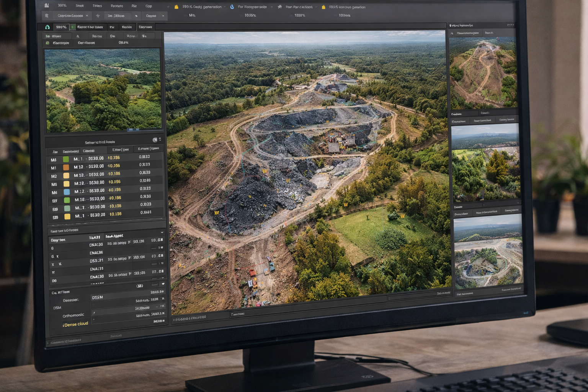
Task: Toggle the blue marker box in M6 row
Action: (x=67, y=192)
